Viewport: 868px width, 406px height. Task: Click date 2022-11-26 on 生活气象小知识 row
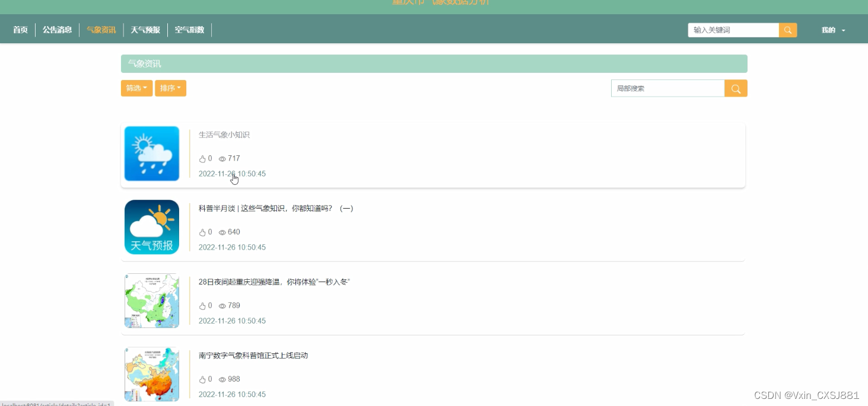(232, 174)
